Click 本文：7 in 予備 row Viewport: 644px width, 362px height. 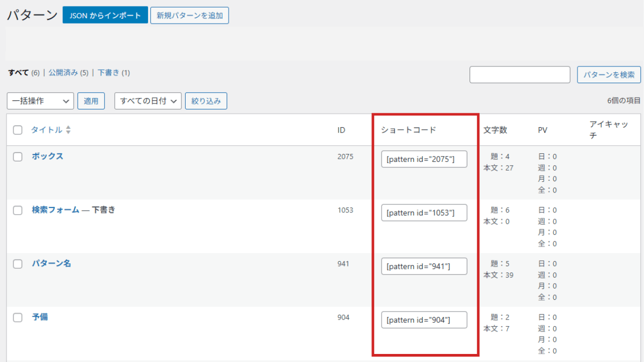tap(496, 329)
